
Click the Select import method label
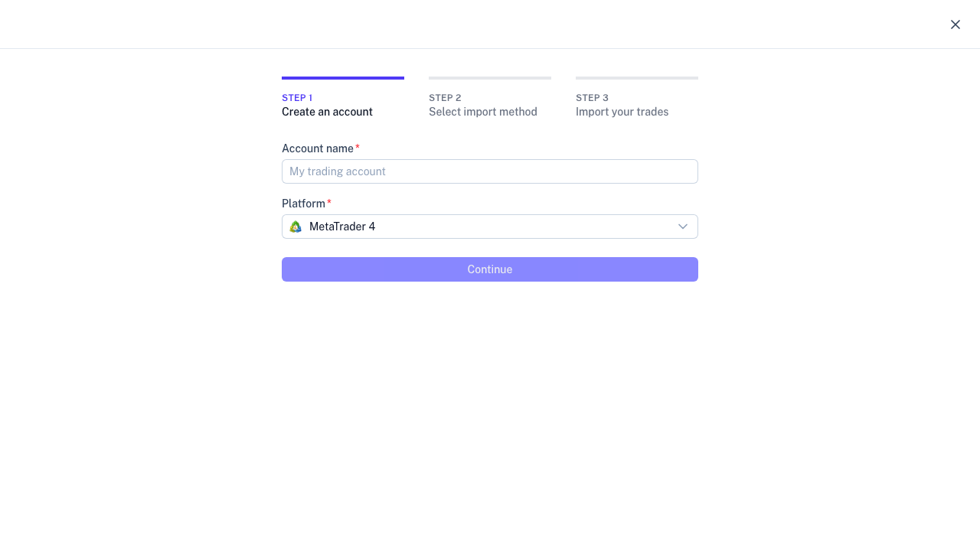pyautogui.click(x=482, y=112)
